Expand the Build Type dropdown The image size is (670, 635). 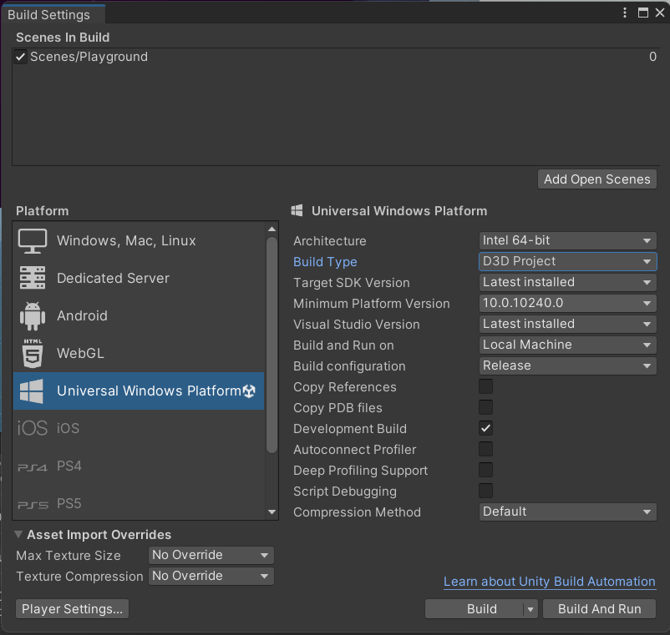coord(567,261)
